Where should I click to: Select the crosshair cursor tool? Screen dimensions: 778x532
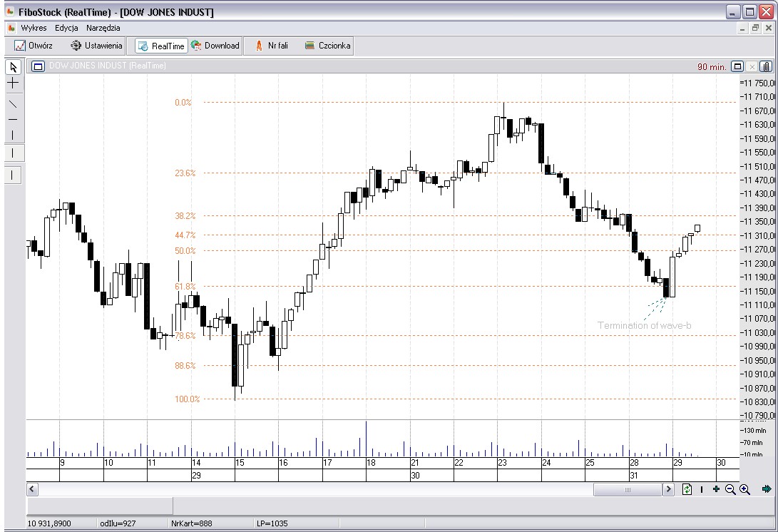click(13, 83)
